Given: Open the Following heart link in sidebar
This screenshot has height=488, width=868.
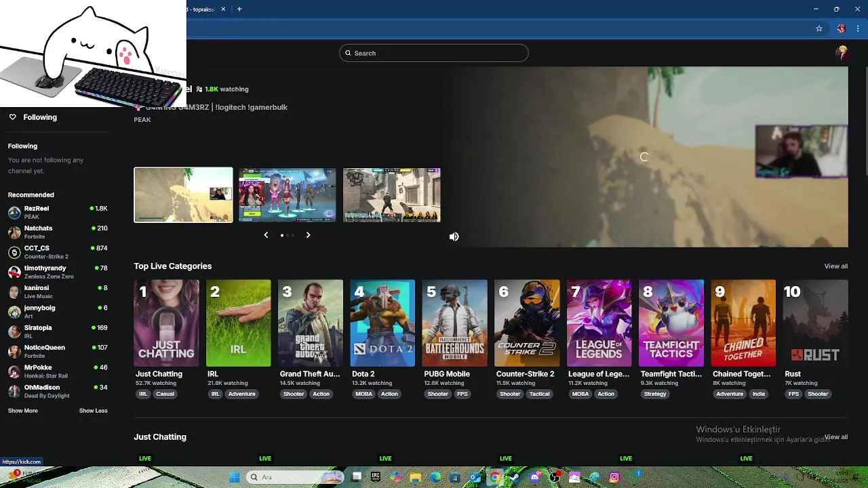Looking at the screenshot, I should click(33, 117).
